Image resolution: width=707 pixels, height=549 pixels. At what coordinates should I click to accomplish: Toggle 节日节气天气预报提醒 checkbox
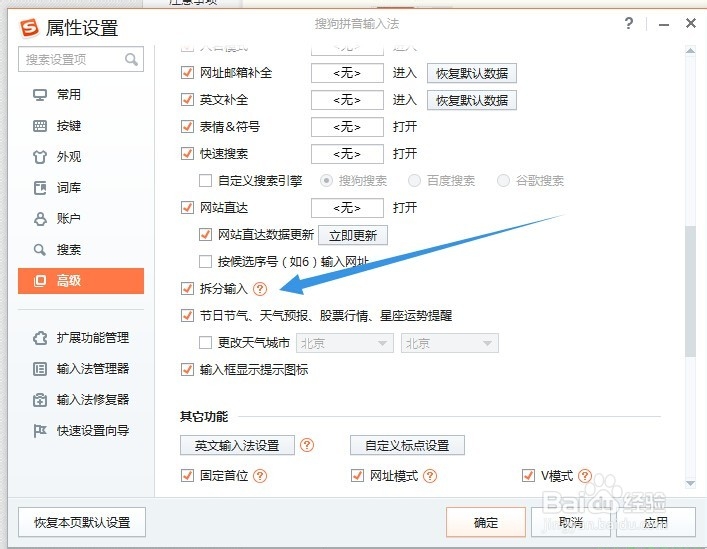click(x=187, y=316)
